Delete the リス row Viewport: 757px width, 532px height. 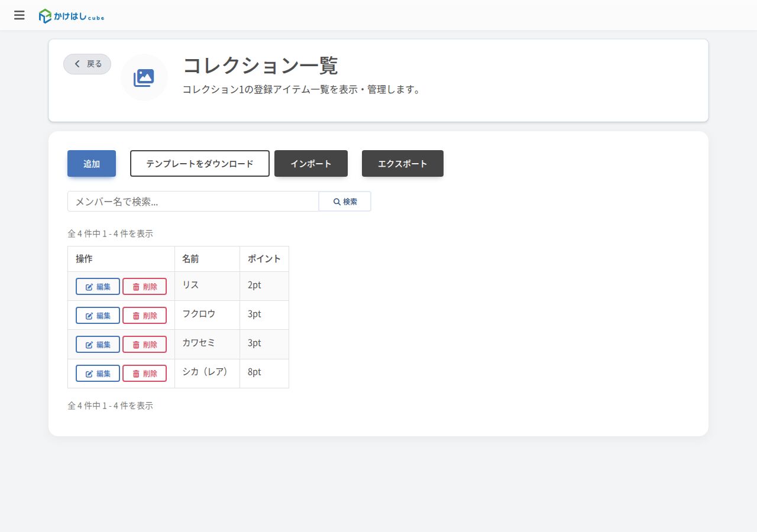pyautogui.click(x=144, y=287)
